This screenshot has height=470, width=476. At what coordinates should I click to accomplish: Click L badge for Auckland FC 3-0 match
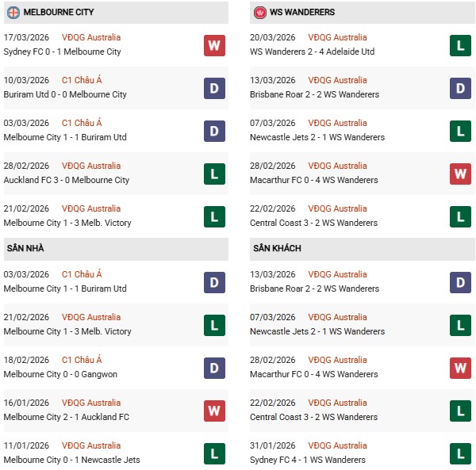tap(214, 174)
